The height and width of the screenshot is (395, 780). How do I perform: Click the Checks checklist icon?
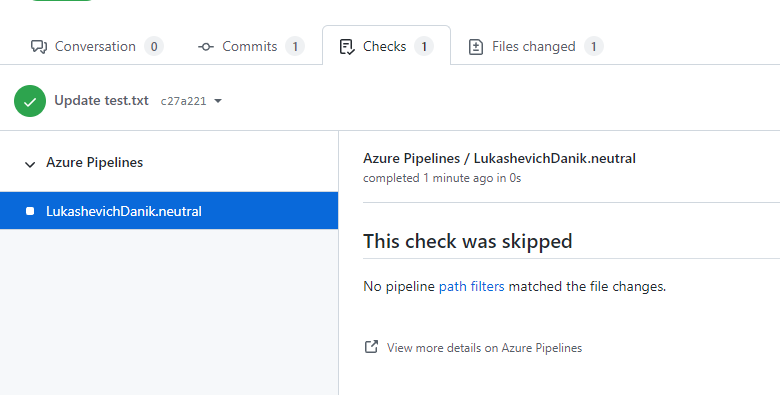347,47
